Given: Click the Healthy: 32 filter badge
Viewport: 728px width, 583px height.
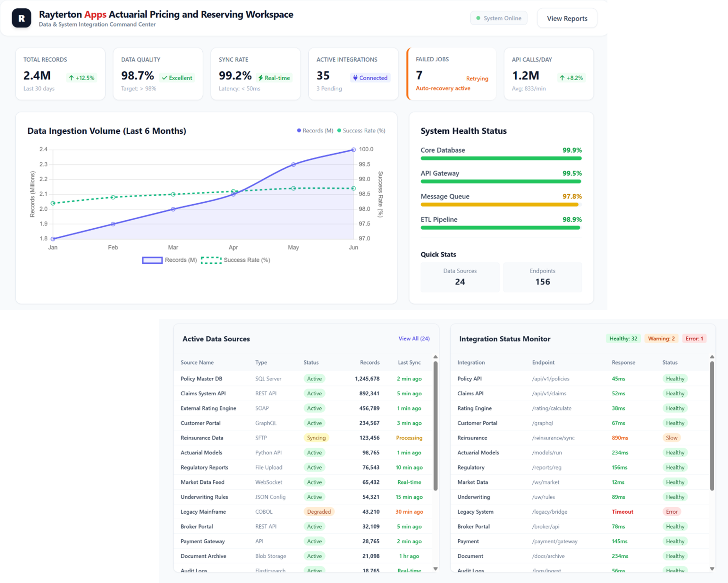Looking at the screenshot, I should [x=623, y=339].
